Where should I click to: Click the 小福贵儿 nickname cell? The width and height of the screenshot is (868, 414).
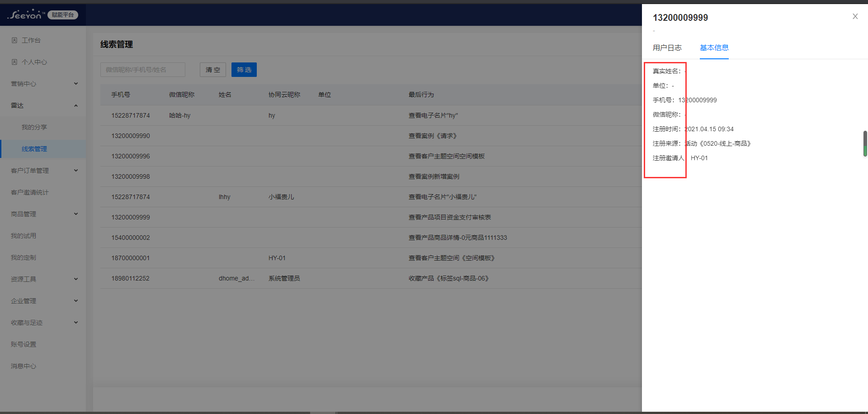tap(281, 197)
